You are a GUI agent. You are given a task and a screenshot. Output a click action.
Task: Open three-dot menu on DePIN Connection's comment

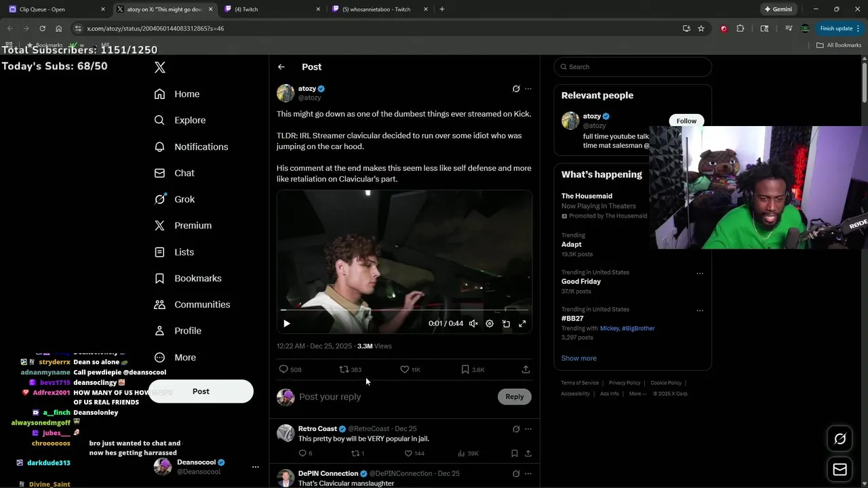coord(528,474)
